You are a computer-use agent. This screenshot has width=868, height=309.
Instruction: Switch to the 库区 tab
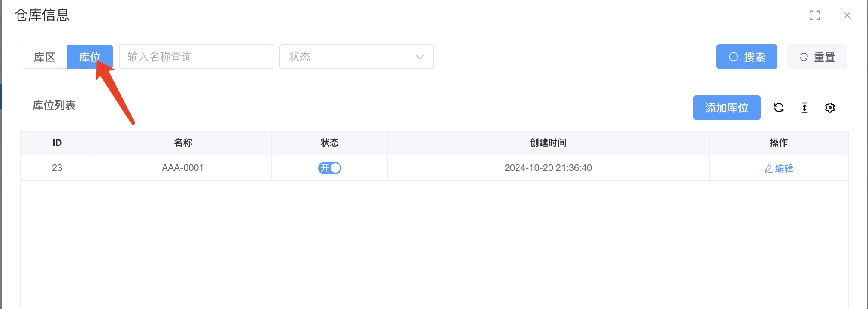(45, 57)
